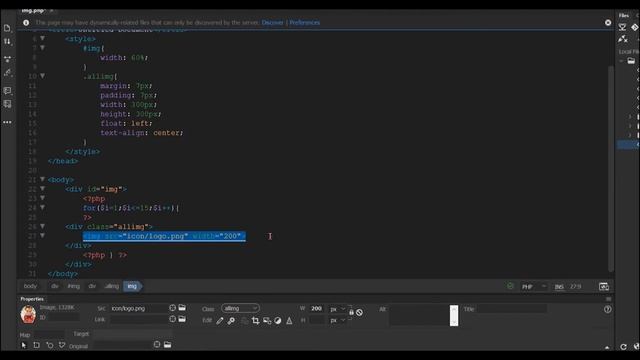Select img tag in tag selector
Viewport: 640px width, 360px height.
tap(132, 286)
